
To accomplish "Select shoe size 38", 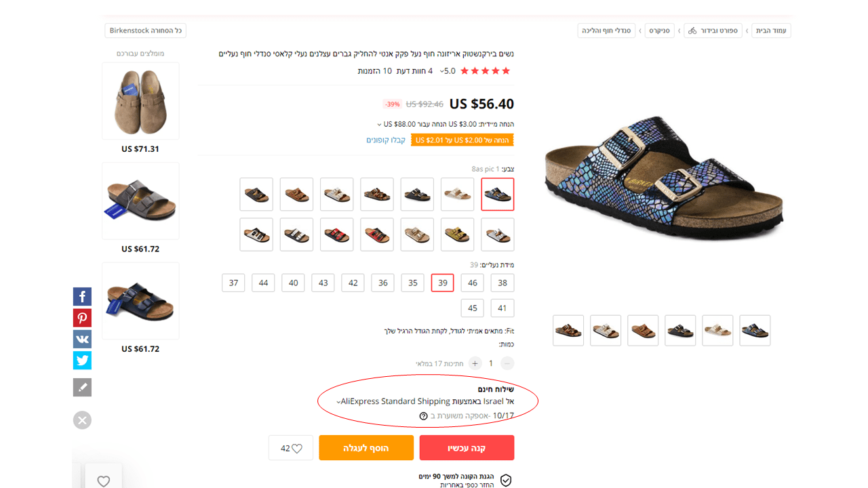I will [x=502, y=283].
